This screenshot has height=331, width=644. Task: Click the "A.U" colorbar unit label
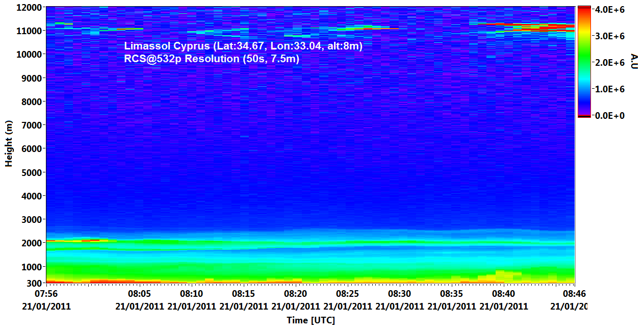pos(634,61)
